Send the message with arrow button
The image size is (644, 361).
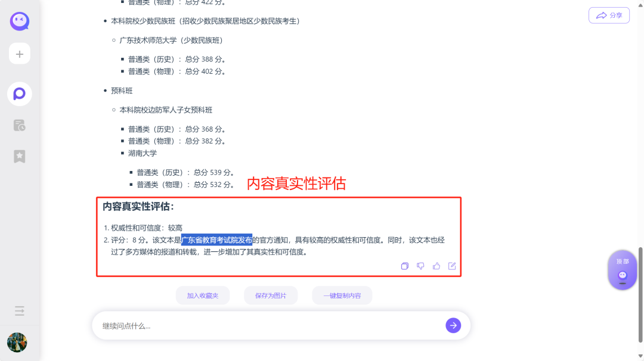(453, 326)
